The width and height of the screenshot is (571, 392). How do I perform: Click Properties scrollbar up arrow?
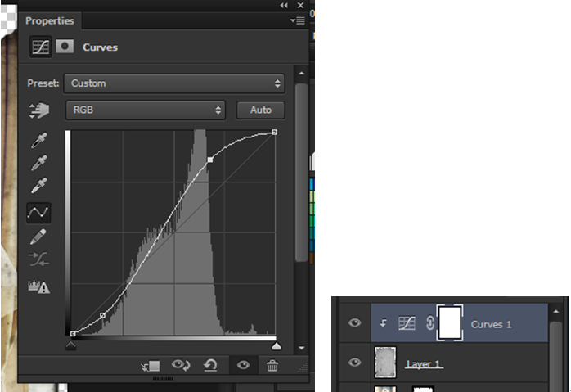tap(302, 73)
